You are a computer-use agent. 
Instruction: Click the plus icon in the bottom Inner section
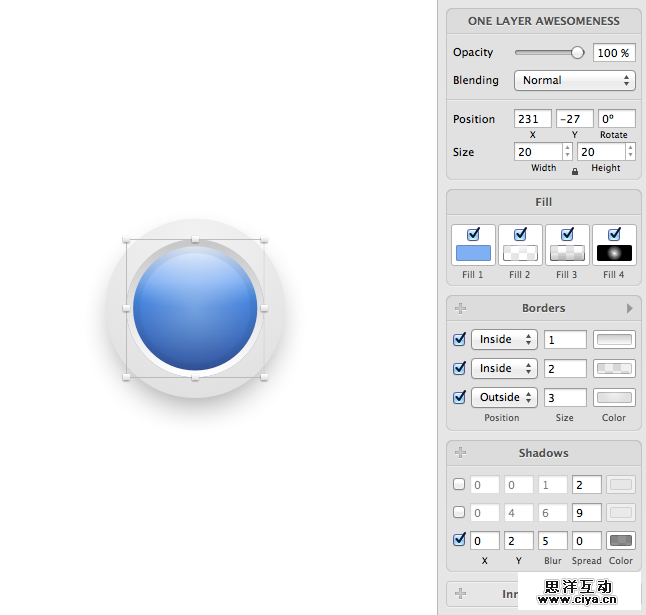pyautogui.click(x=460, y=593)
